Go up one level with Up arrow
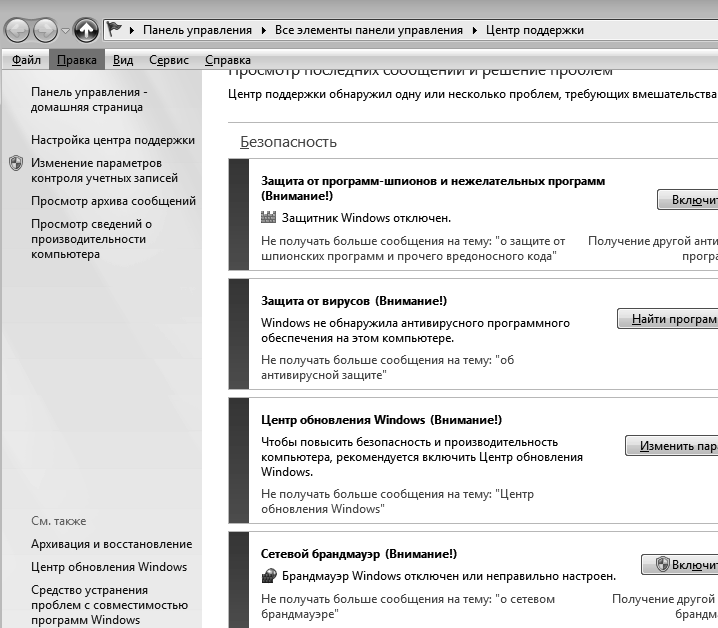 (86, 31)
